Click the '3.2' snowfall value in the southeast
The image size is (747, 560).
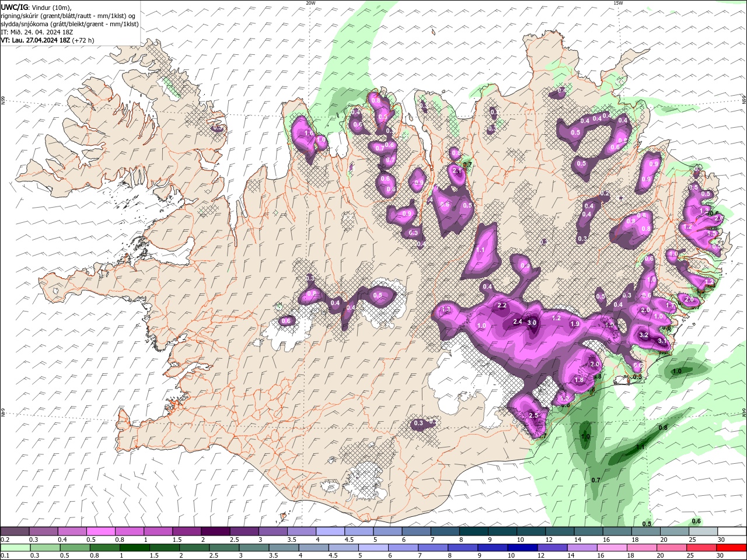(x=644, y=335)
